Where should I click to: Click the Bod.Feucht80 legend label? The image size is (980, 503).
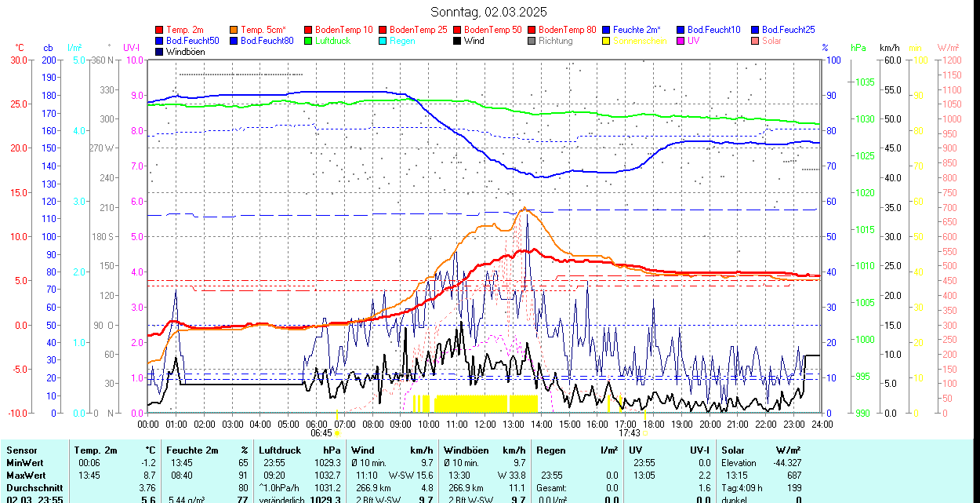coord(267,41)
